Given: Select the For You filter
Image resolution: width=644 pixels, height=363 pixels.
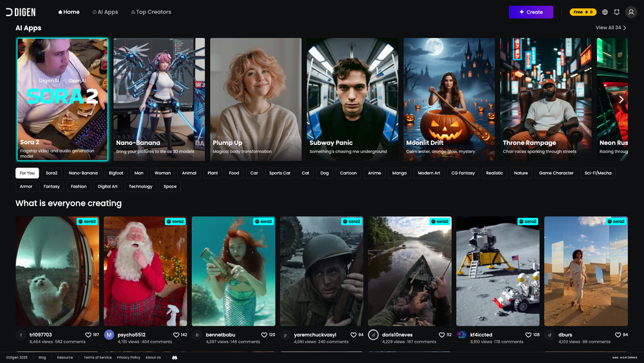Looking at the screenshot, I should (x=27, y=173).
